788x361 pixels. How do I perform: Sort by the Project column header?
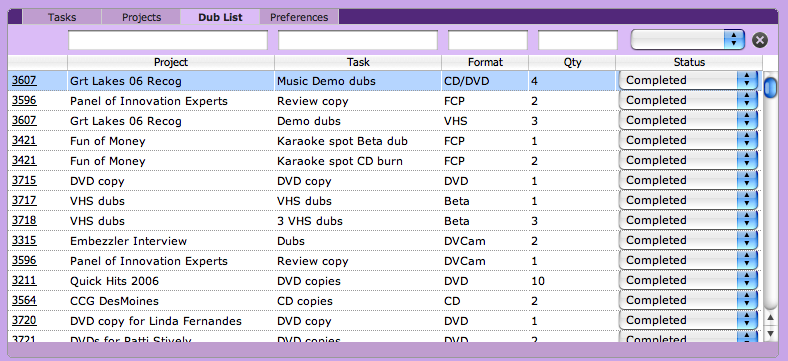pos(171,62)
